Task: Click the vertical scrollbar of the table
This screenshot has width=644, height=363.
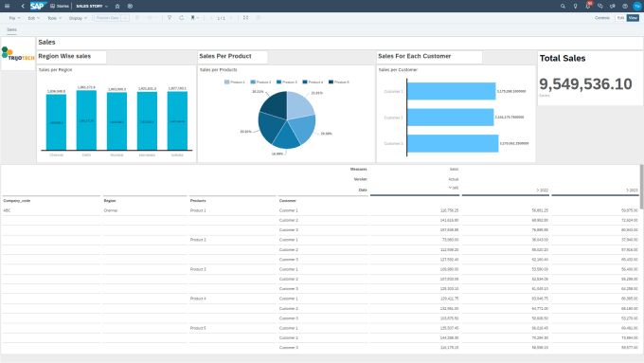Action: point(641,187)
